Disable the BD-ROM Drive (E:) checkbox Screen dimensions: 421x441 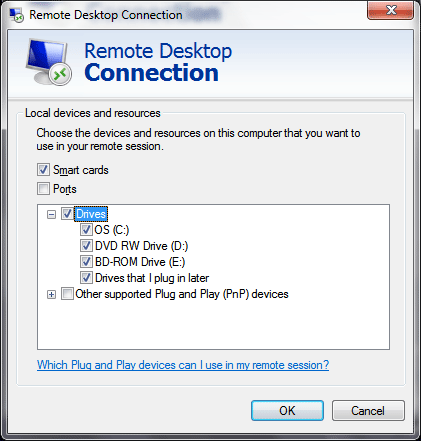tap(86, 262)
